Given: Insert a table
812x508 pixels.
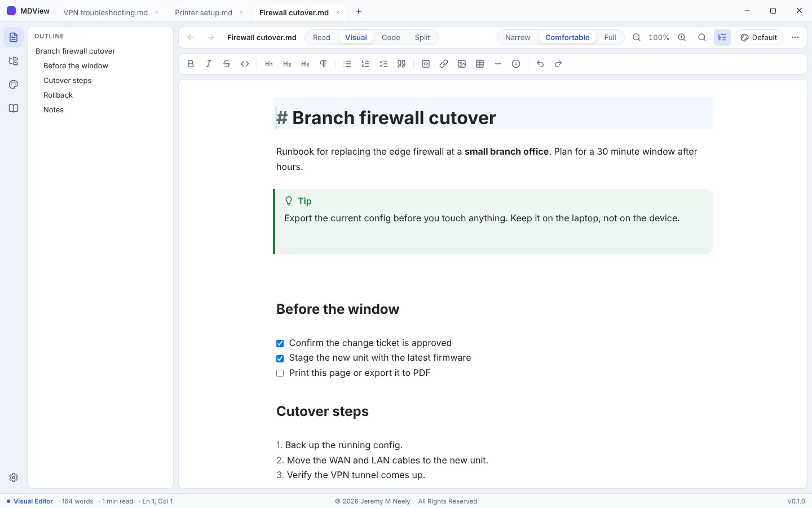Looking at the screenshot, I should point(480,64).
